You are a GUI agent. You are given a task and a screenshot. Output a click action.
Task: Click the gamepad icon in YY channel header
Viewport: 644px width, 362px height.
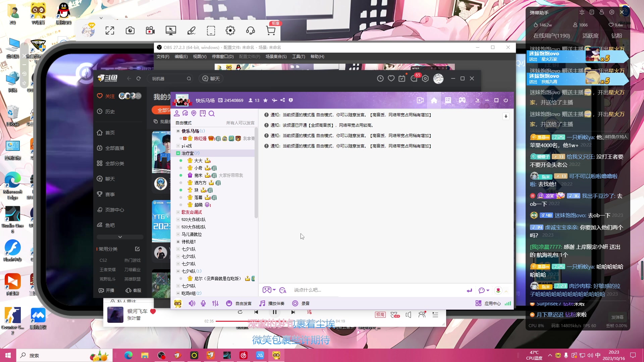[462, 100]
